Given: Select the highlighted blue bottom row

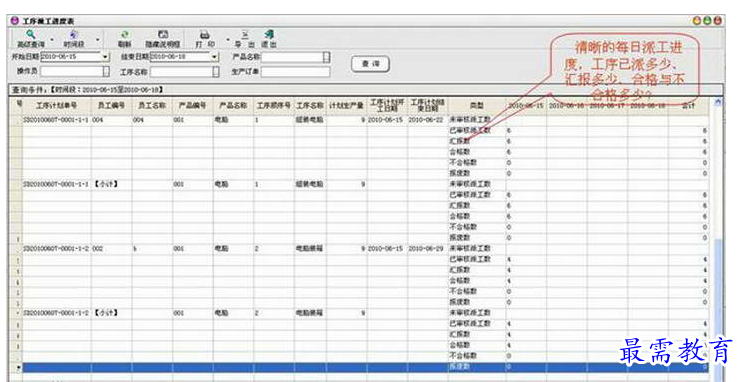Looking at the screenshot, I should tap(366, 367).
